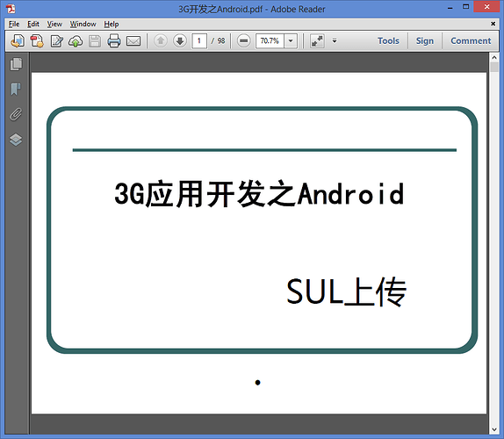Expand the toolbar customize arrow
This screenshot has width=504, height=439.
[x=335, y=40]
